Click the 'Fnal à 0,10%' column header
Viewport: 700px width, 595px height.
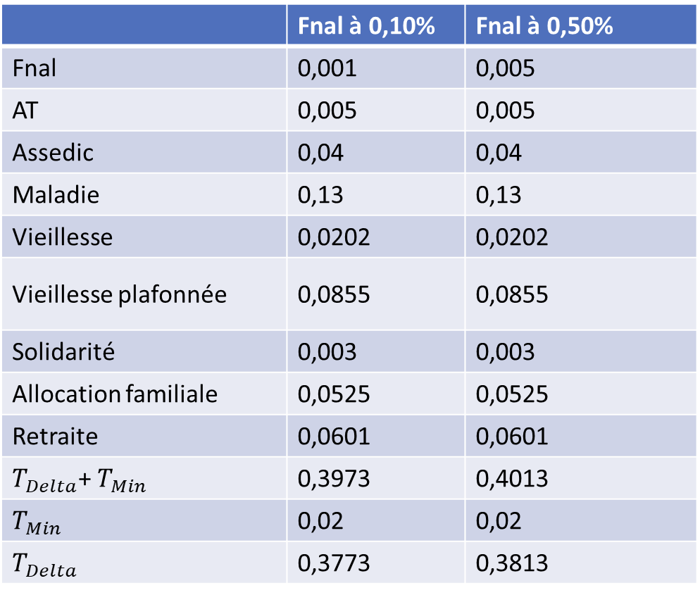pos(366,26)
